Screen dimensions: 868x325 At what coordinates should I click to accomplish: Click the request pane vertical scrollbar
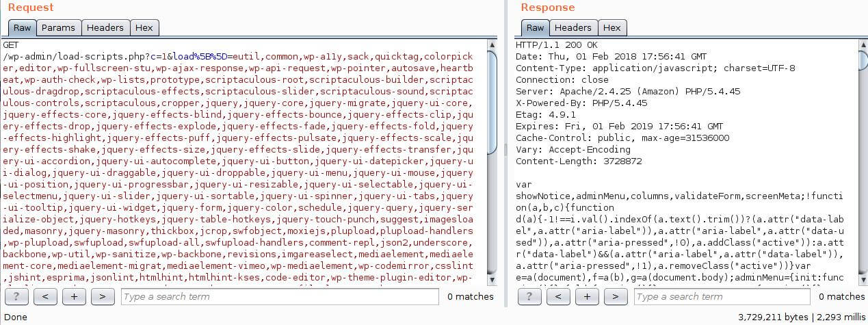492,103
